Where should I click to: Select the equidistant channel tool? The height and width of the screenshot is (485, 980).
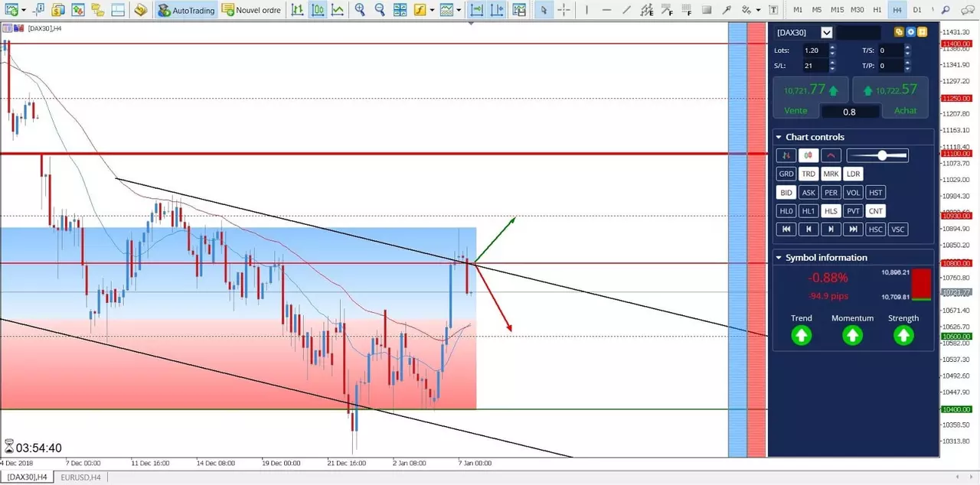click(x=647, y=10)
